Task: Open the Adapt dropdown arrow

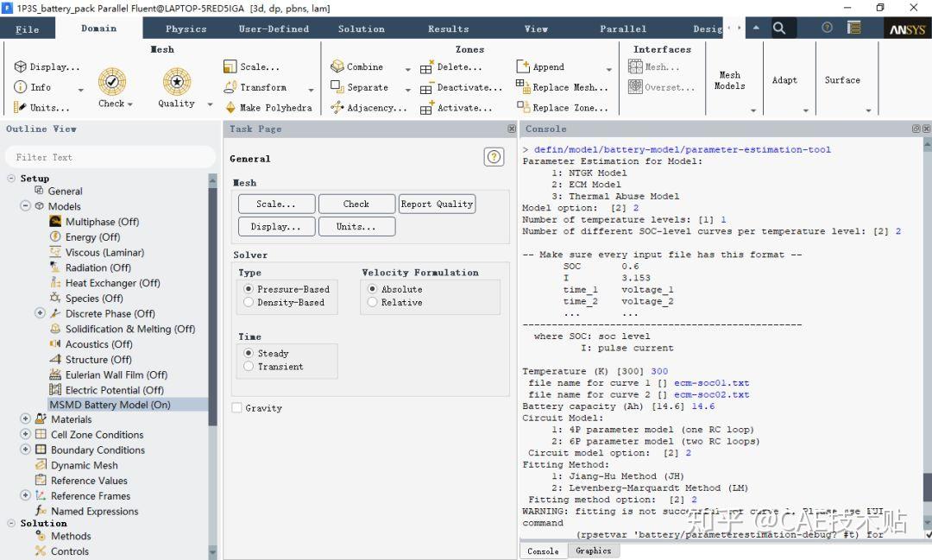Action: coord(806,110)
